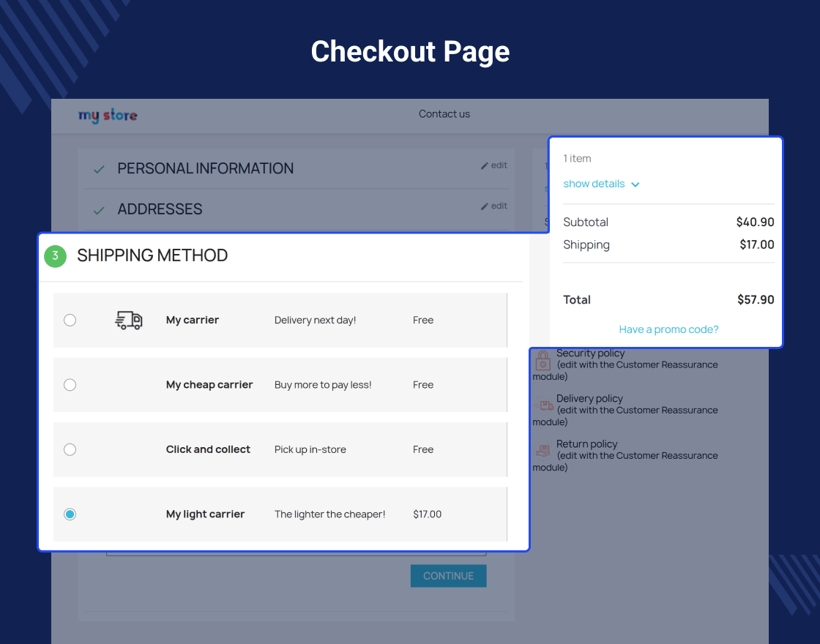Click the '1 item' cart summary text
Viewport: 820px width, 644px height.
pyautogui.click(x=577, y=158)
